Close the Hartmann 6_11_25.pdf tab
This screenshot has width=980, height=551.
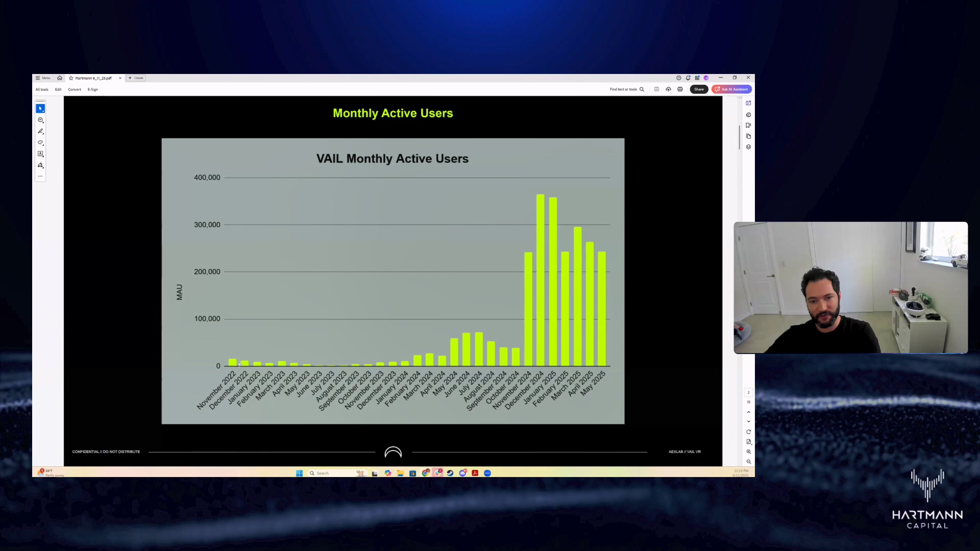120,78
